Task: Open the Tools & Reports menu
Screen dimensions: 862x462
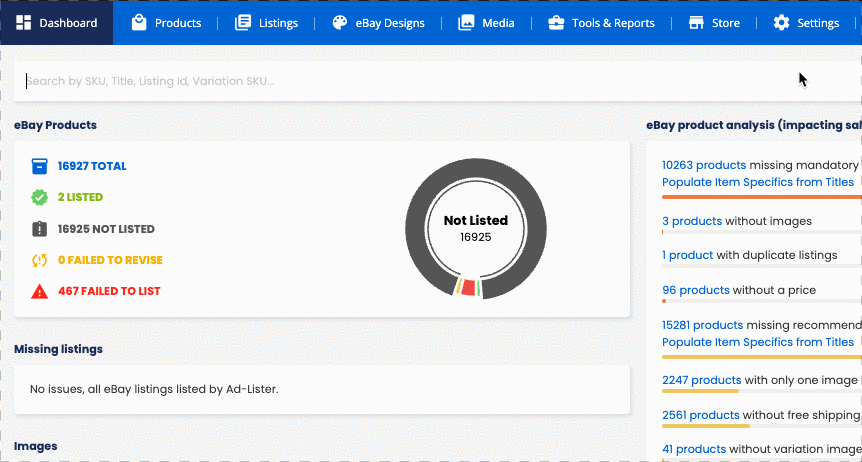Action: pos(601,23)
